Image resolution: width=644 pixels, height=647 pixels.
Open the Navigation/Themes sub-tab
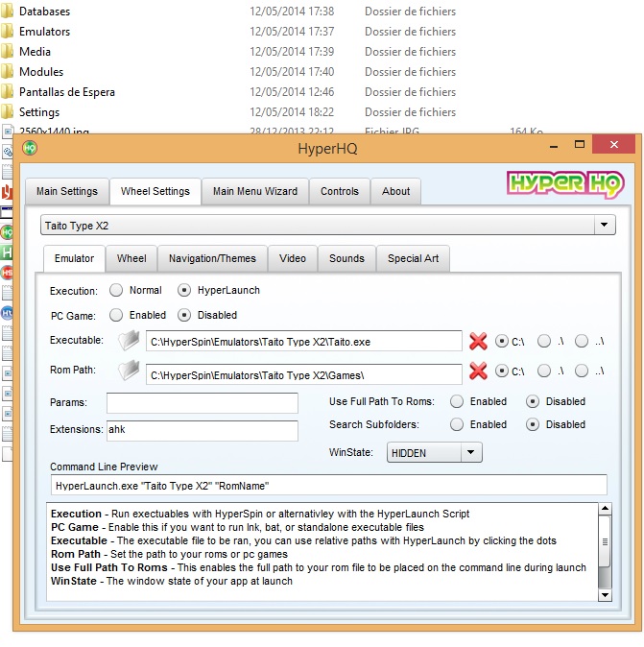pos(212,259)
